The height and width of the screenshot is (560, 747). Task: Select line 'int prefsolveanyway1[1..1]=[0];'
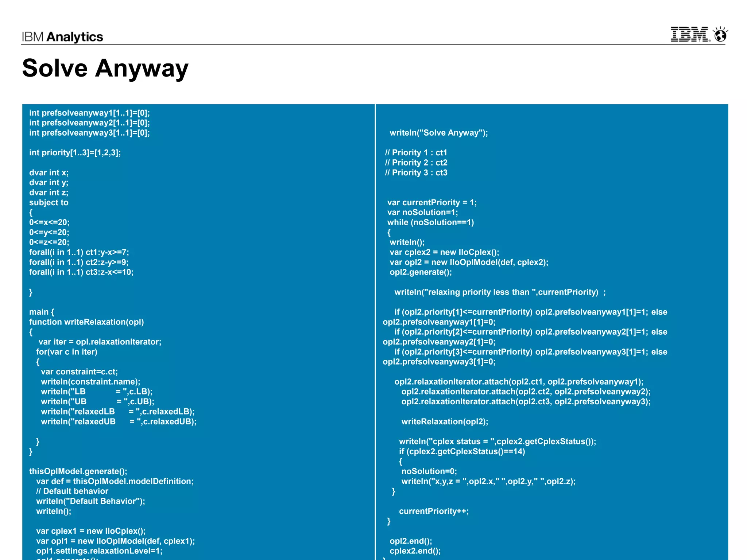[89, 113]
